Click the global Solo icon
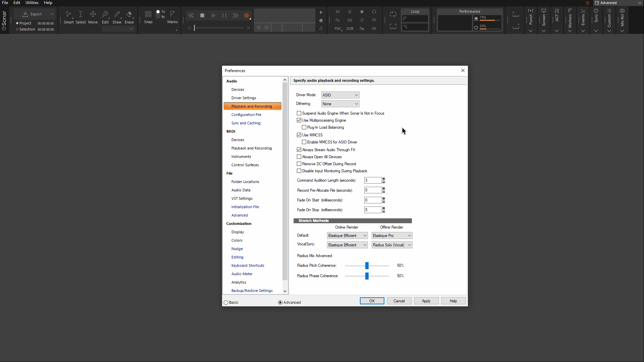Image resolution: width=644 pixels, height=362 pixels. [x=350, y=12]
